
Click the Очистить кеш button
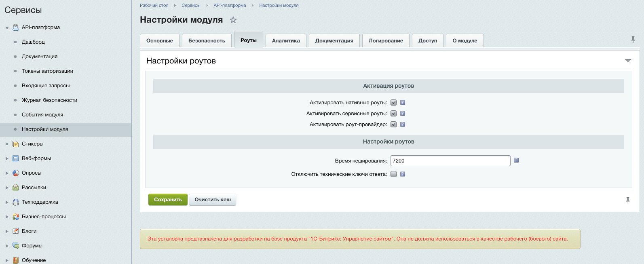[213, 200]
